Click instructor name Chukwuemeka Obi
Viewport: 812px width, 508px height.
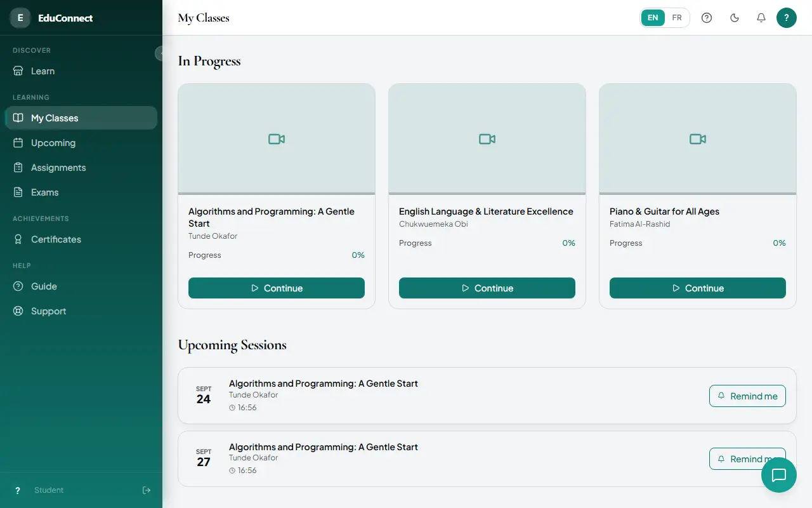click(433, 224)
